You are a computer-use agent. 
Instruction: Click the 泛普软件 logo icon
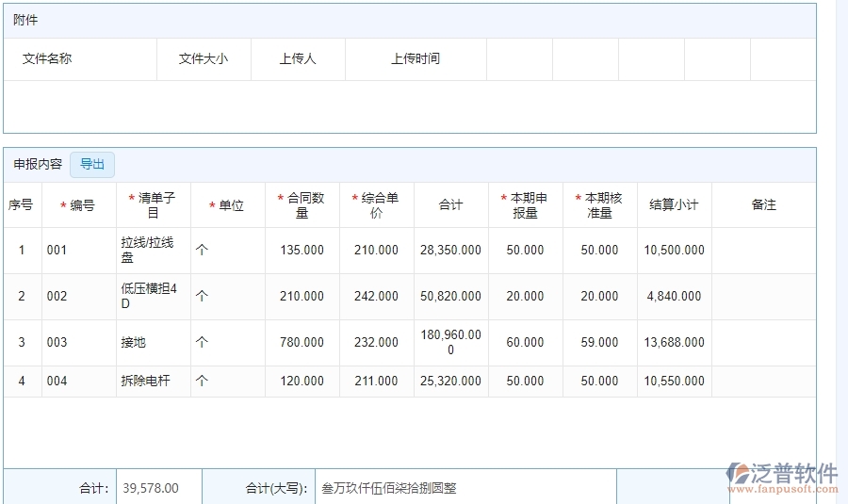[738, 475]
